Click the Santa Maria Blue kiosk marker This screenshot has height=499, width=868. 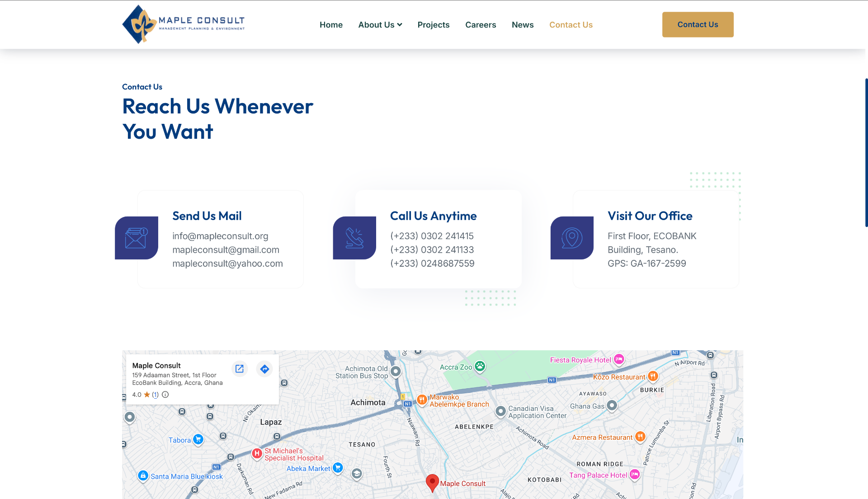click(x=143, y=475)
